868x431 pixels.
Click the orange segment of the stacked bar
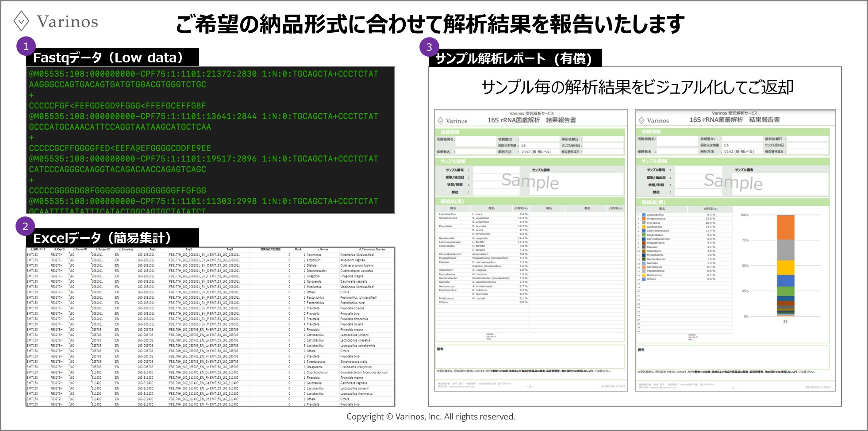pyautogui.click(x=785, y=227)
